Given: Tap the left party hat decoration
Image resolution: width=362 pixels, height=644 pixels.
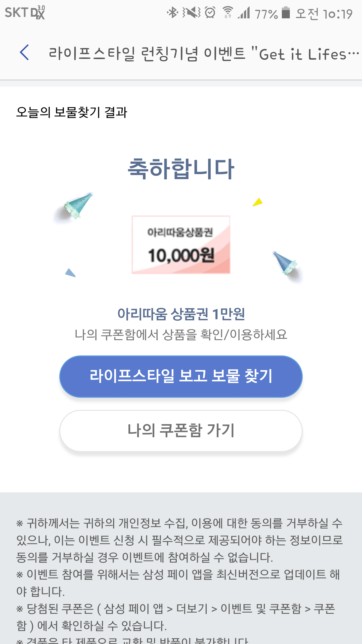Looking at the screenshot, I should tap(77, 206).
